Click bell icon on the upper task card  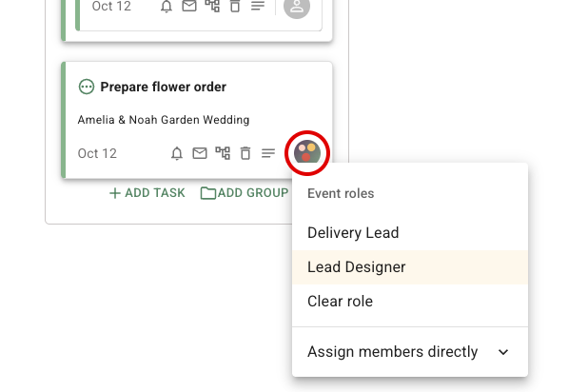[x=167, y=7]
